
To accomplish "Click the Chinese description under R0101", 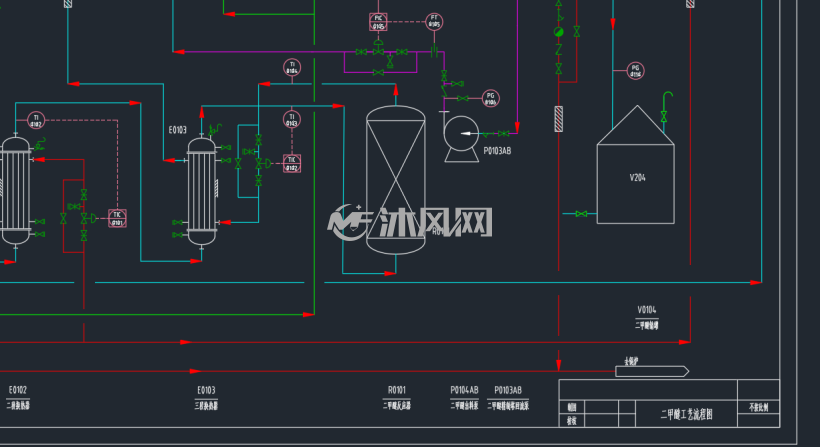I will 397,405.
